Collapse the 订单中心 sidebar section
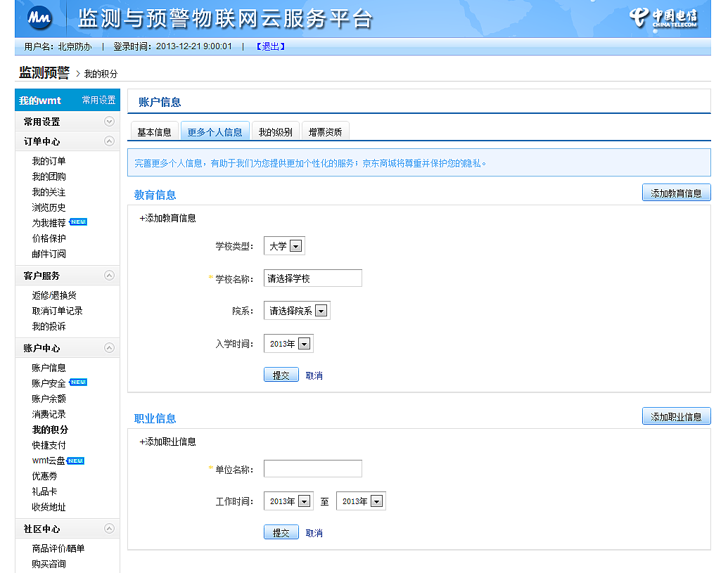 click(x=109, y=141)
